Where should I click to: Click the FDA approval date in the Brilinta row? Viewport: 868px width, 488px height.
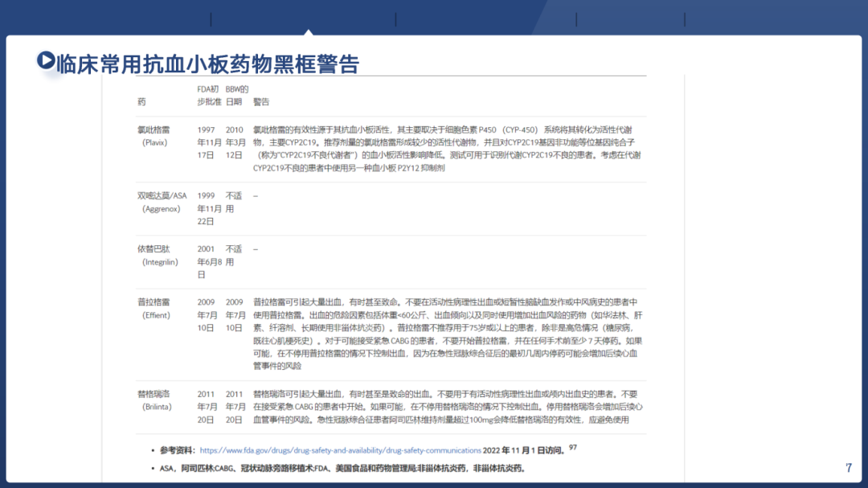[x=207, y=407]
